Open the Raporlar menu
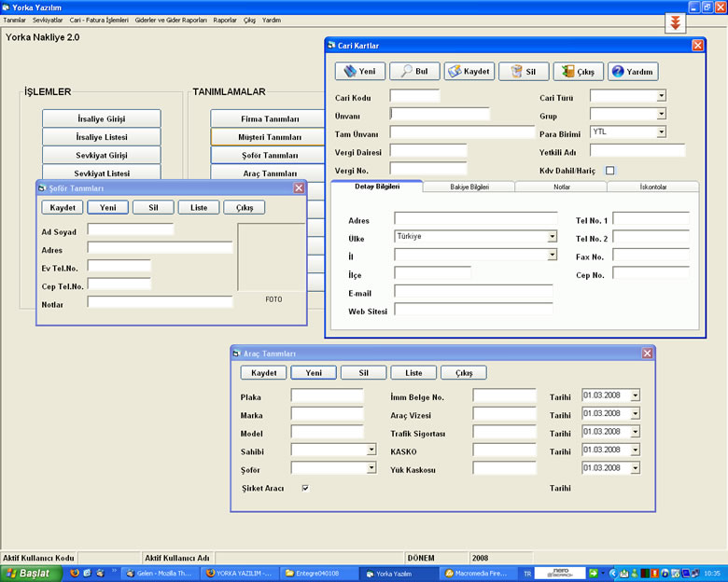 pos(225,20)
